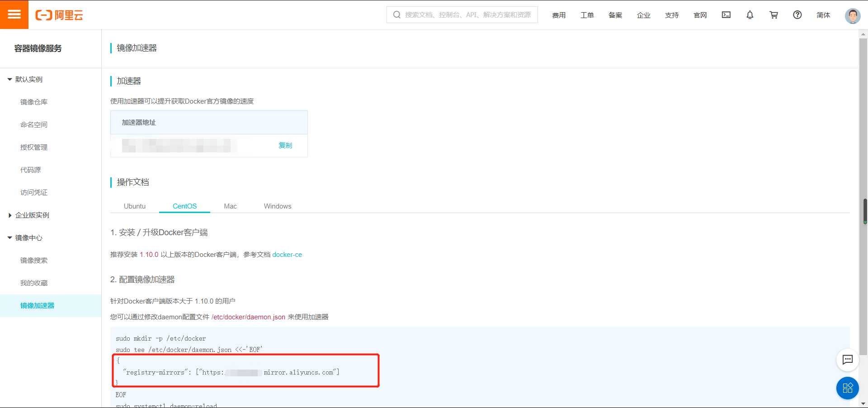Image resolution: width=868 pixels, height=408 pixels.
Task: Open the 支持 menu
Action: tap(672, 15)
